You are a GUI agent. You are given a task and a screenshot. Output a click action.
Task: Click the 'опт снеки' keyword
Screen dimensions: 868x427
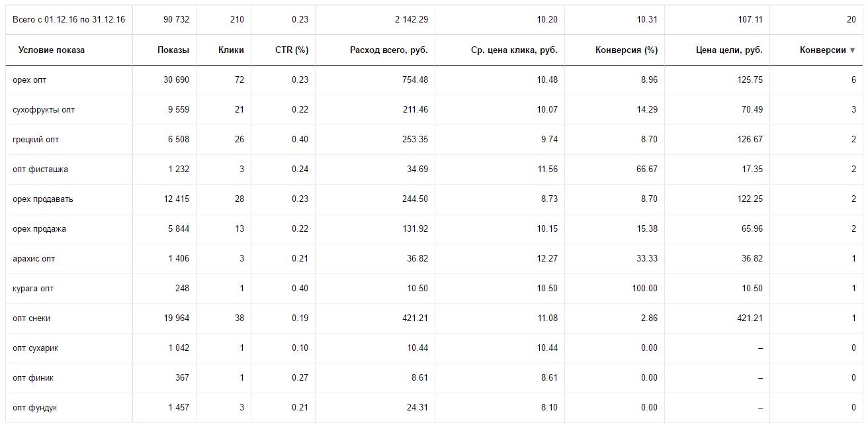click(x=31, y=318)
